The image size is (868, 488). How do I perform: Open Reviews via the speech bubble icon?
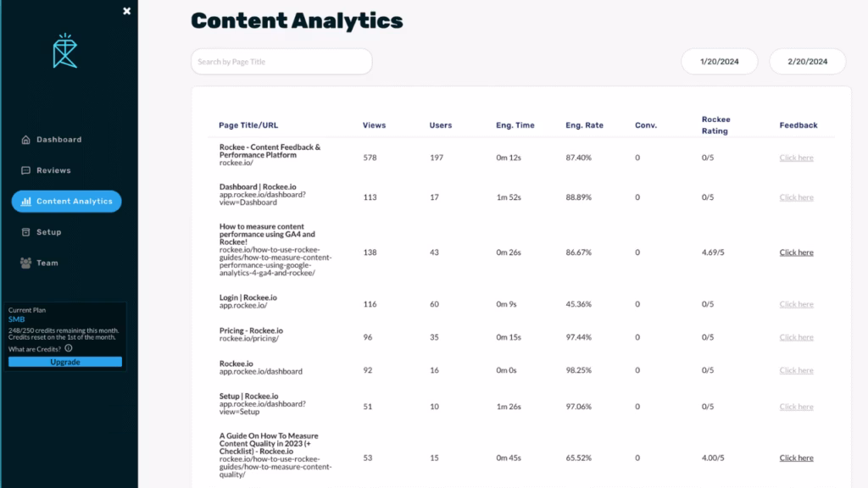click(x=26, y=169)
